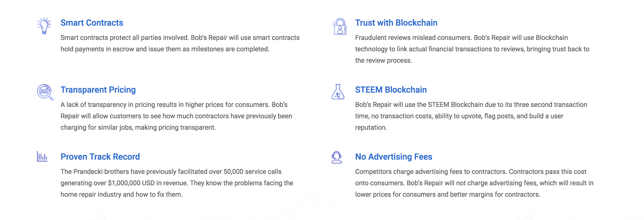Click the magnifier chart icon beside Transparent Pricing
The width and height of the screenshot is (644, 220).
pos(45,92)
